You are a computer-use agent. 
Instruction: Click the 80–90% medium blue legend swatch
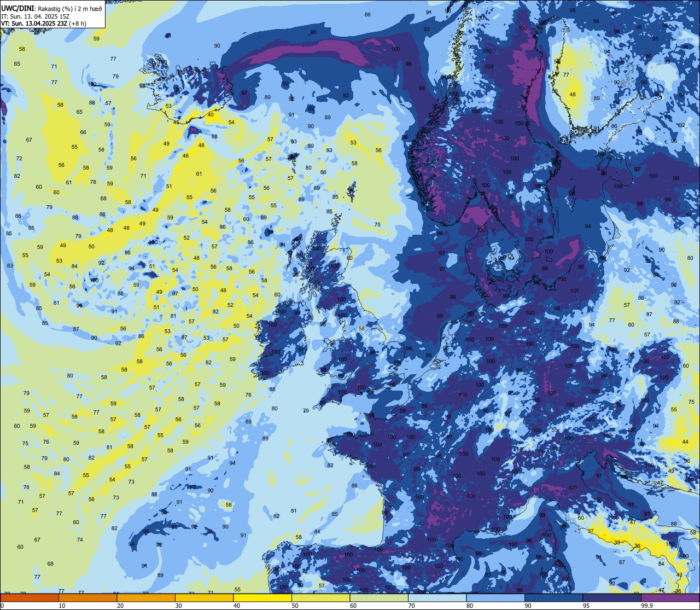pyautogui.click(x=495, y=597)
